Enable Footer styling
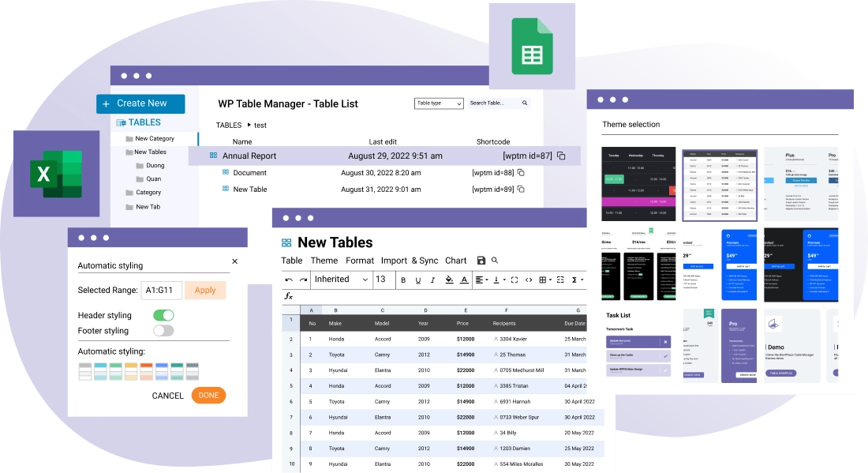Screen dimensions: 868x473 click(x=163, y=330)
